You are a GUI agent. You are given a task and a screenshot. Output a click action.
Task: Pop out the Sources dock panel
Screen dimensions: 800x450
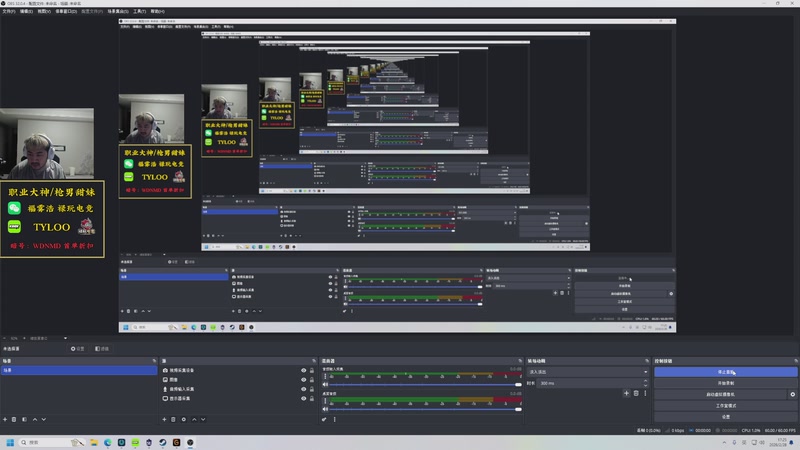(x=314, y=361)
